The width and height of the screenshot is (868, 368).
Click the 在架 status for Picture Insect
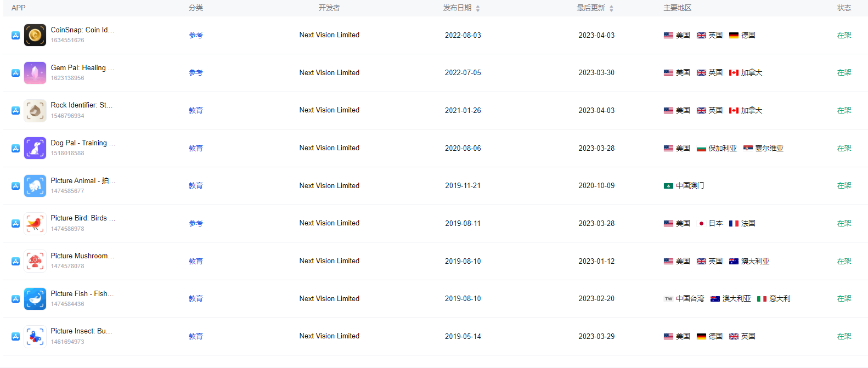click(x=844, y=336)
